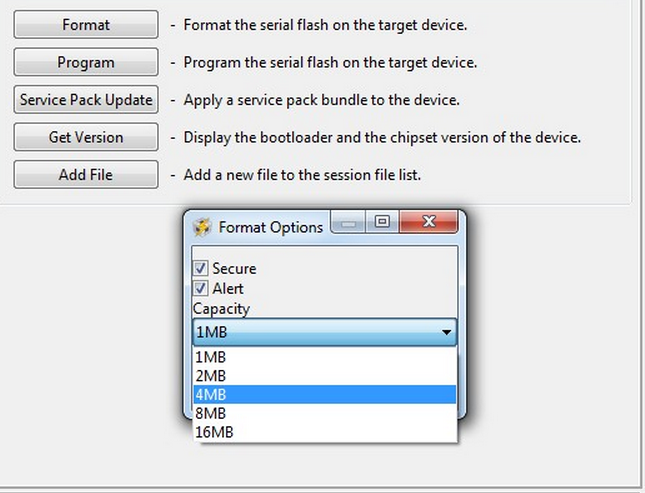The height and width of the screenshot is (493, 645).
Task: Click the Capacity dropdown arrow
Action: coord(446,332)
